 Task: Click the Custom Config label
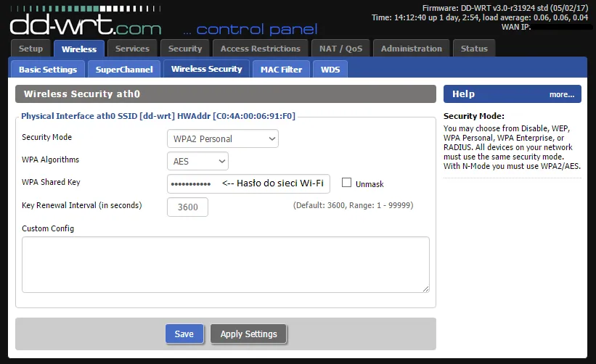[48, 228]
